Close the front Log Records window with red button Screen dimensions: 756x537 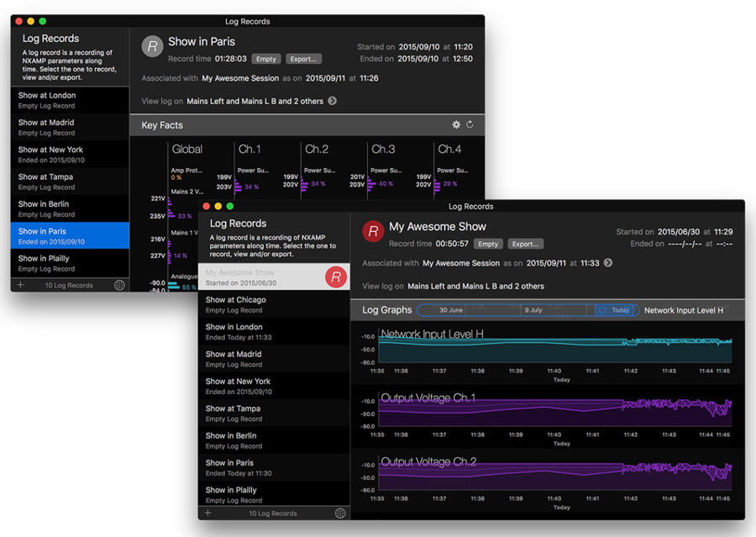(207, 206)
